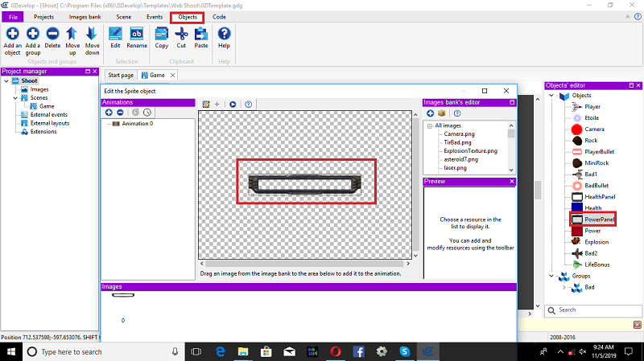Select Camera.png in image bank
The width and height of the screenshot is (644, 361).
(459, 133)
